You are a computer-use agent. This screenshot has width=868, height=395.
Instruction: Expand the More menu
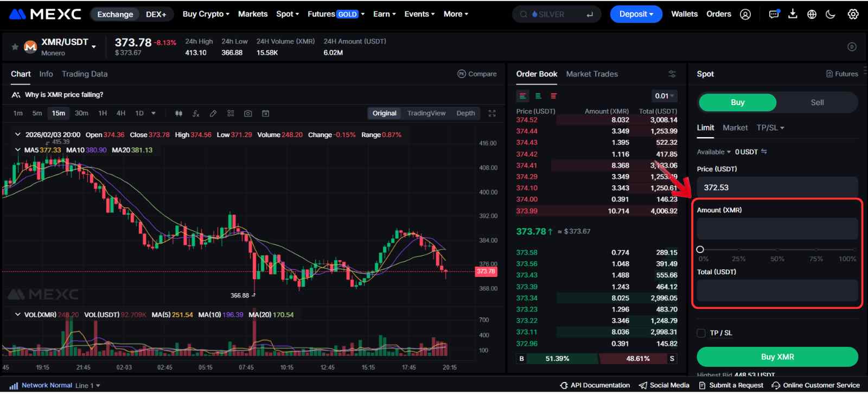tap(456, 14)
